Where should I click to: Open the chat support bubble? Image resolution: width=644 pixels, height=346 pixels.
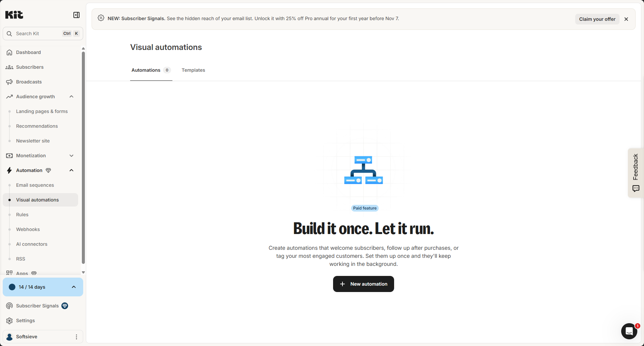[x=629, y=331]
